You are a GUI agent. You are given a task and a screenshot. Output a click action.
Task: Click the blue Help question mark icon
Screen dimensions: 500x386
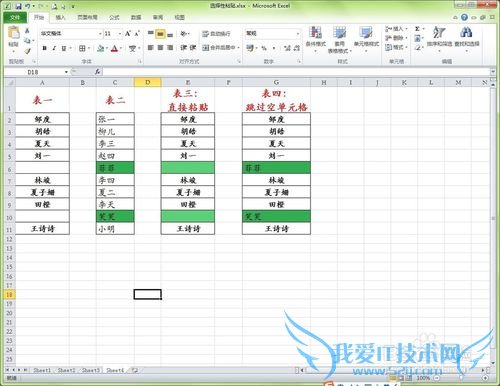pos(464,17)
